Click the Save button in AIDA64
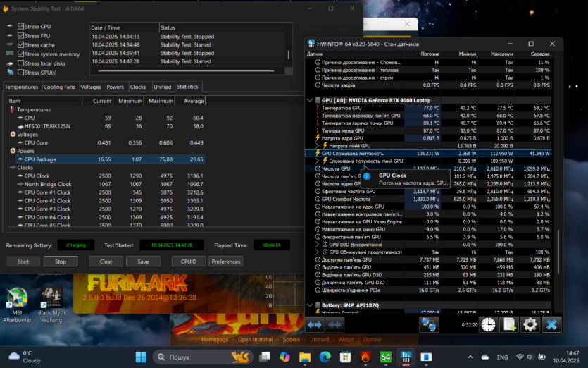The width and height of the screenshot is (588, 368). 143,262
